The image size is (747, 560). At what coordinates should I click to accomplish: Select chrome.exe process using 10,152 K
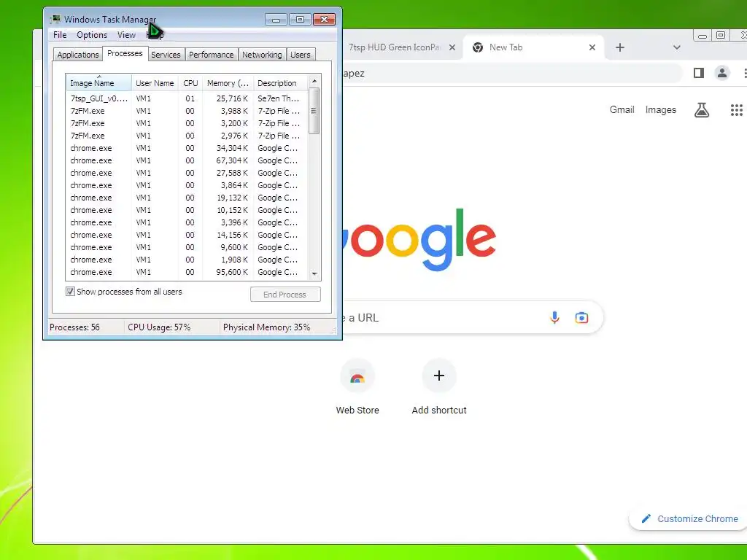point(187,210)
